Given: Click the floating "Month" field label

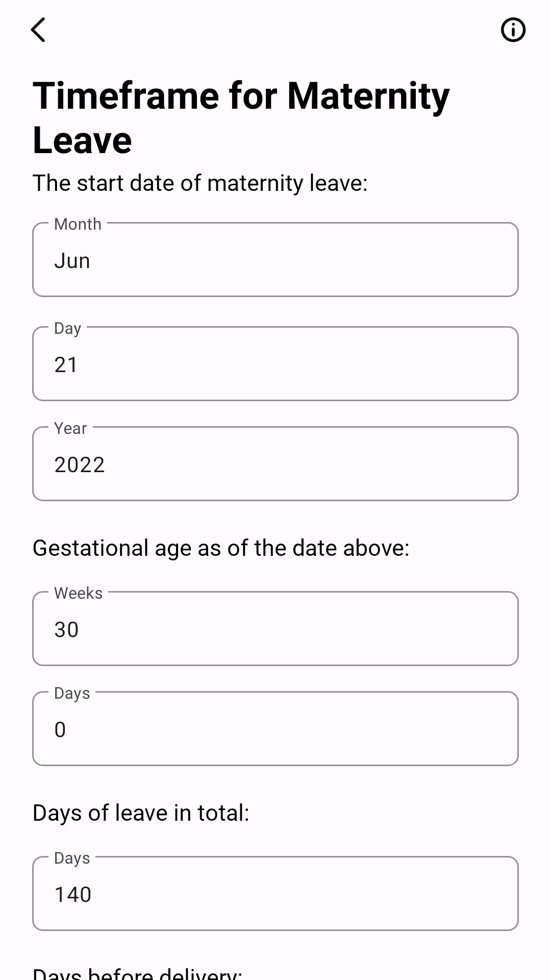Looking at the screenshot, I should pyautogui.click(x=78, y=224).
